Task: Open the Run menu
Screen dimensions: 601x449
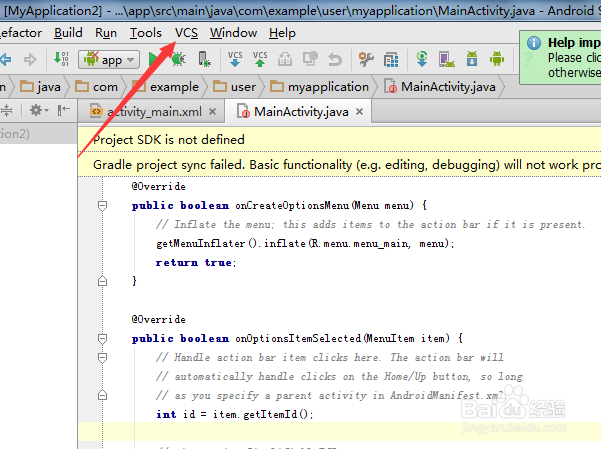Action: coord(106,33)
